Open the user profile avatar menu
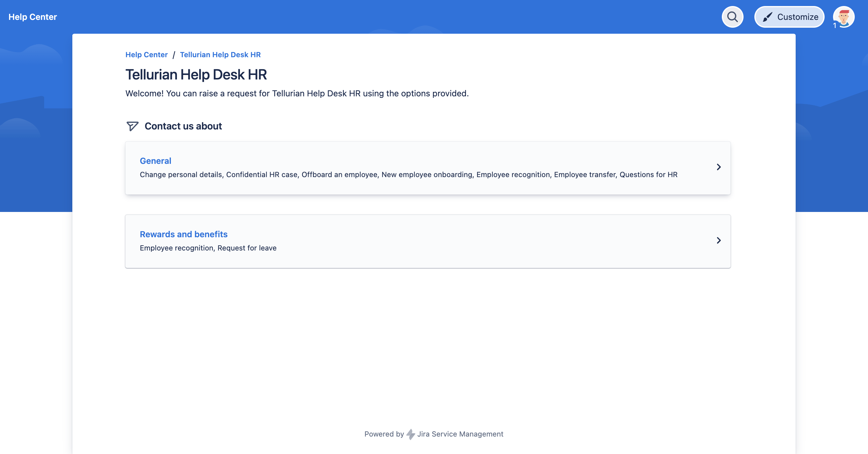Viewport: 868px width, 454px height. (843, 17)
